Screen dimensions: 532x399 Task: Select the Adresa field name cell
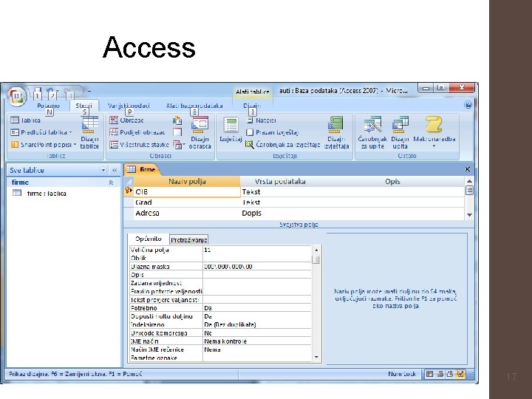coord(187,213)
